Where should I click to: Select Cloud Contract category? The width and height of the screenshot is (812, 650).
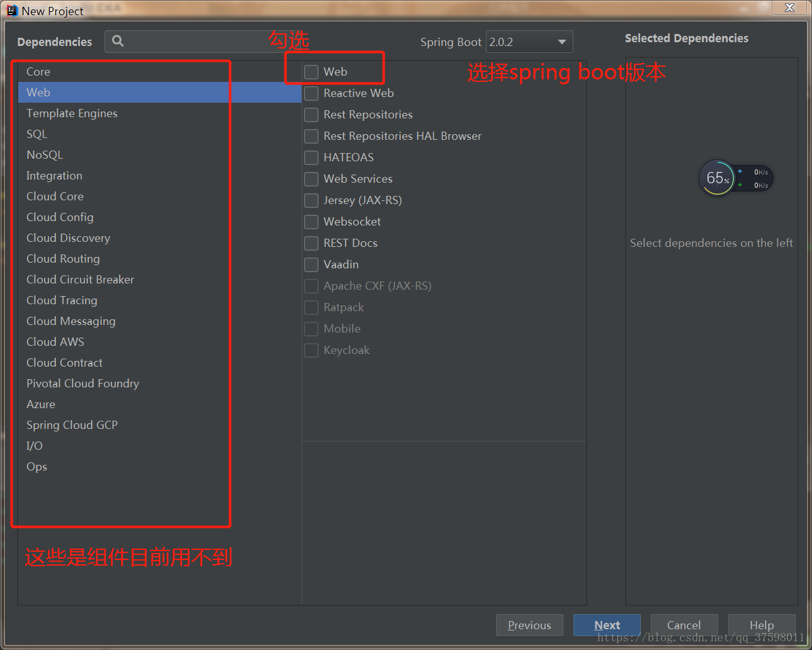click(159, 363)
